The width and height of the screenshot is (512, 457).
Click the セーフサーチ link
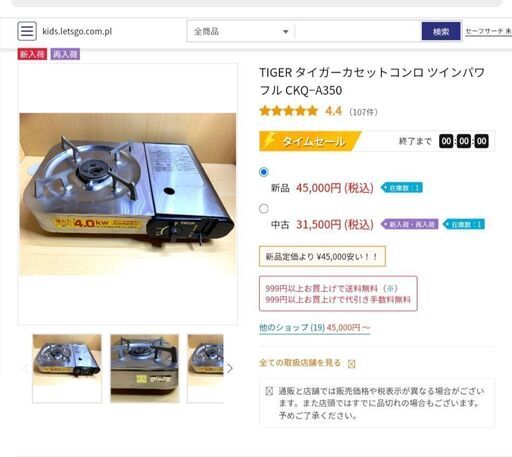(x=488, y=31)
